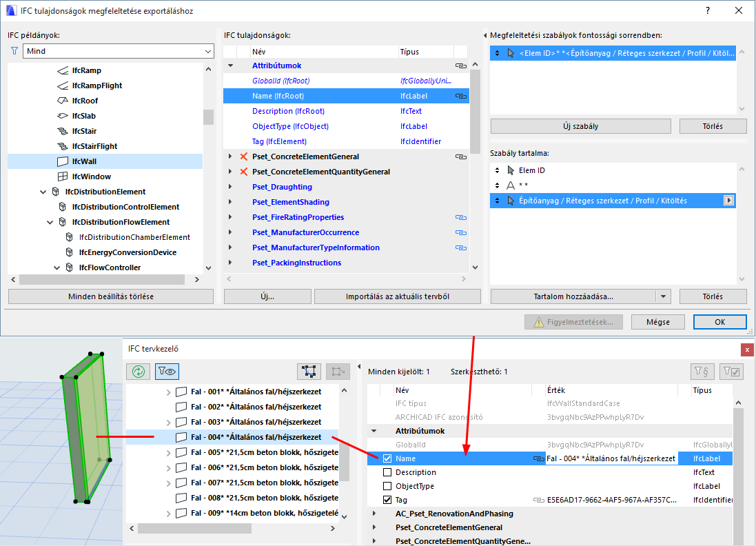Click Importálás az aktuális tervből button
This screenshot has width=756, height=546.
(x=397, y=296)
